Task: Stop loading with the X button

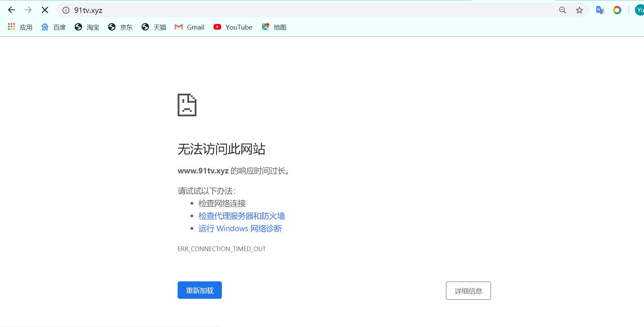Action: click(x=45, y=10)
